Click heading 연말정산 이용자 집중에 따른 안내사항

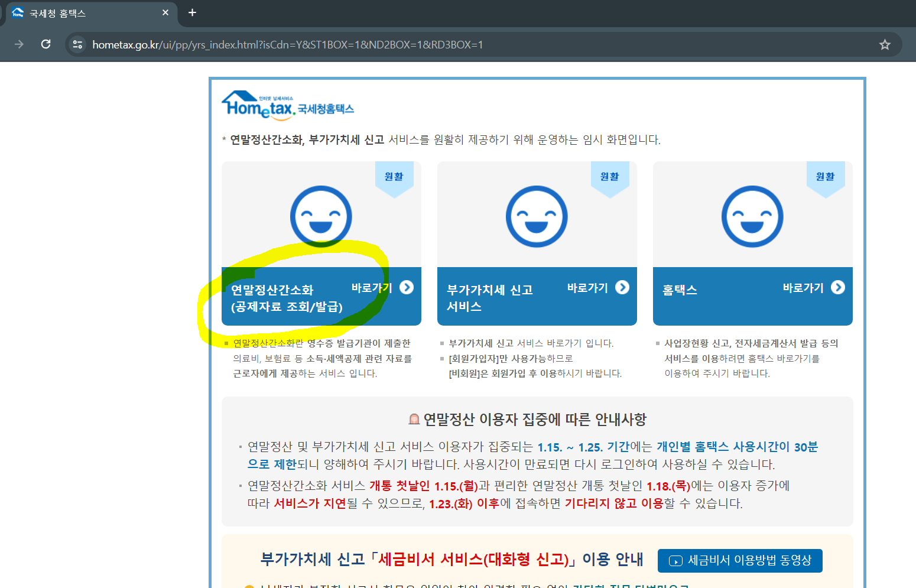(535, 420)
